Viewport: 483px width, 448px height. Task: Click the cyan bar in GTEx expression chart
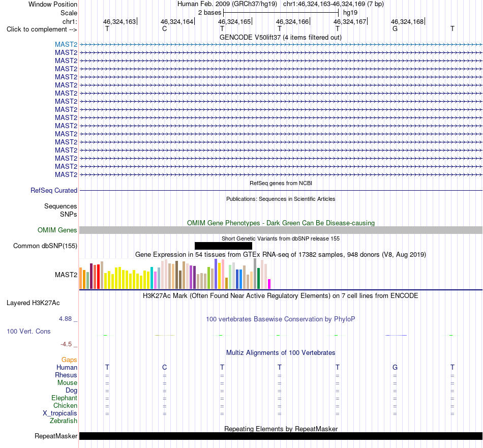[152, 278]
